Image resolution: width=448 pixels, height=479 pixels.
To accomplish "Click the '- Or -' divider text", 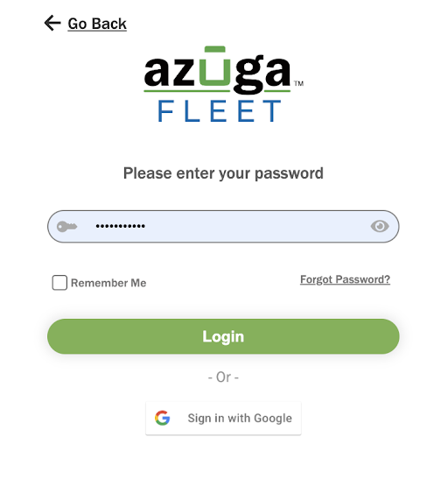I will 223,377.
